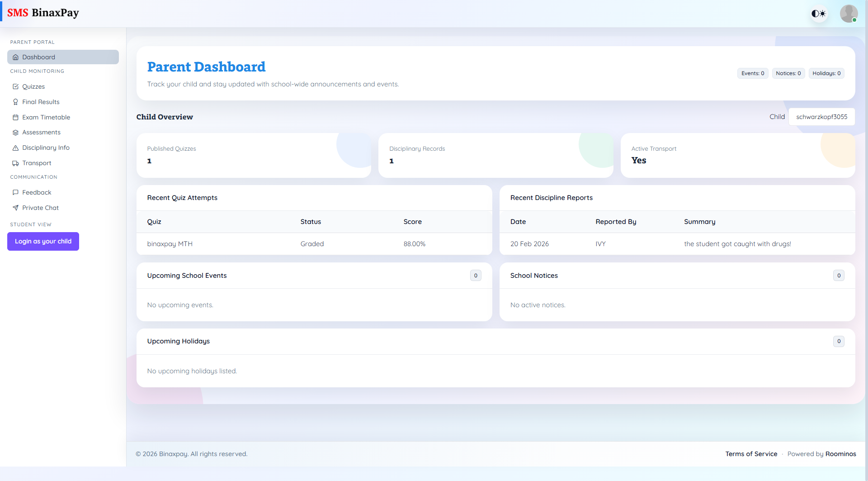This screenshot has height=481, width=868.
Task: Expand the School Notices counter badge
Action: (x=839, y=275)
